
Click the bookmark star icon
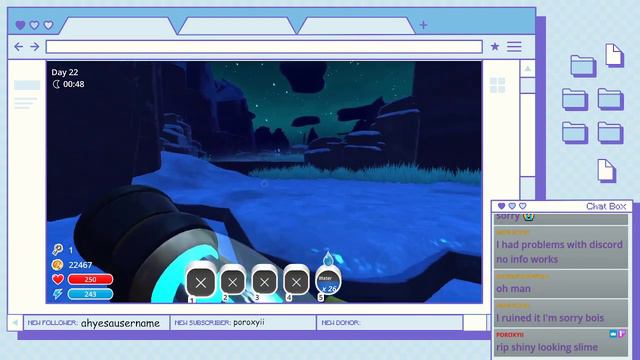tap(495, 47)
